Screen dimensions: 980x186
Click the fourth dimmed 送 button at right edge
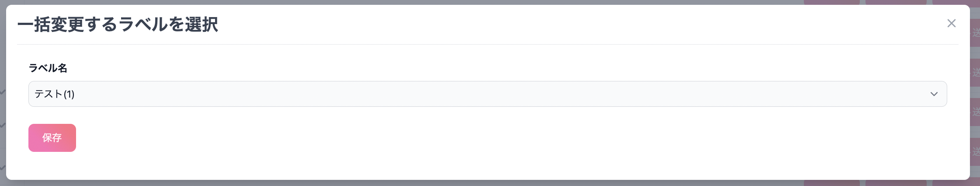point(975,152)
